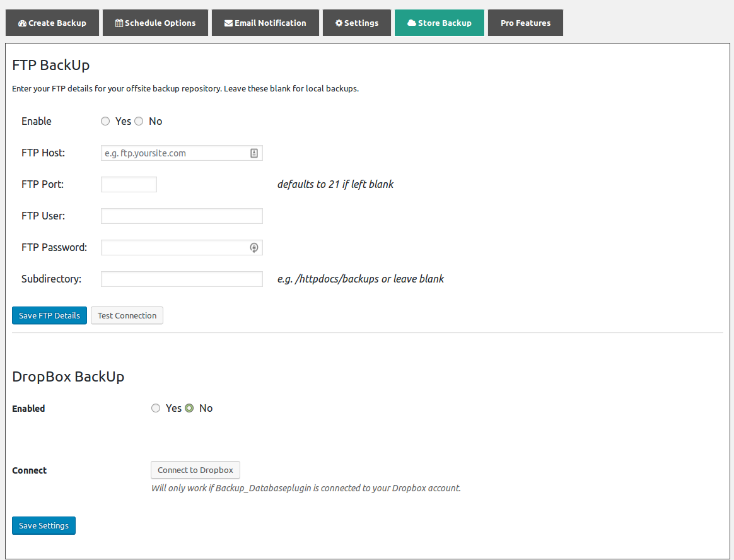Switch to the Schedule Options tab

point(155,23)
